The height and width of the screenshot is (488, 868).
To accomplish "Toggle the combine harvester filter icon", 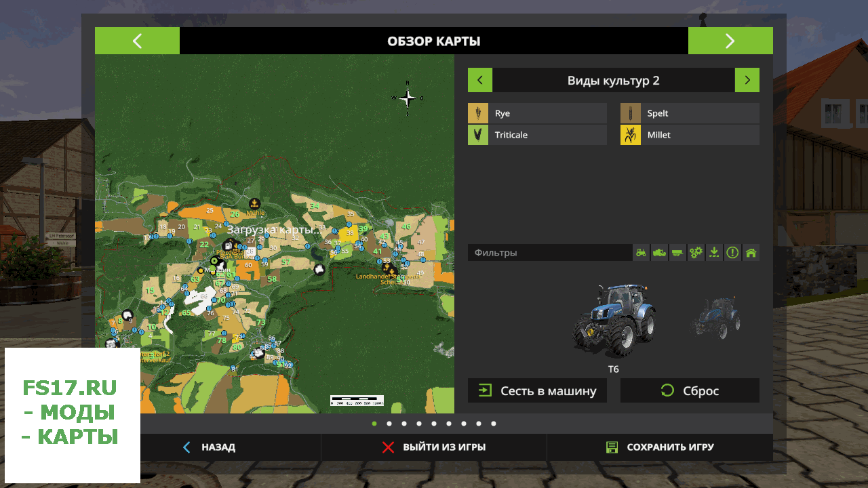I will pos(659,253).
